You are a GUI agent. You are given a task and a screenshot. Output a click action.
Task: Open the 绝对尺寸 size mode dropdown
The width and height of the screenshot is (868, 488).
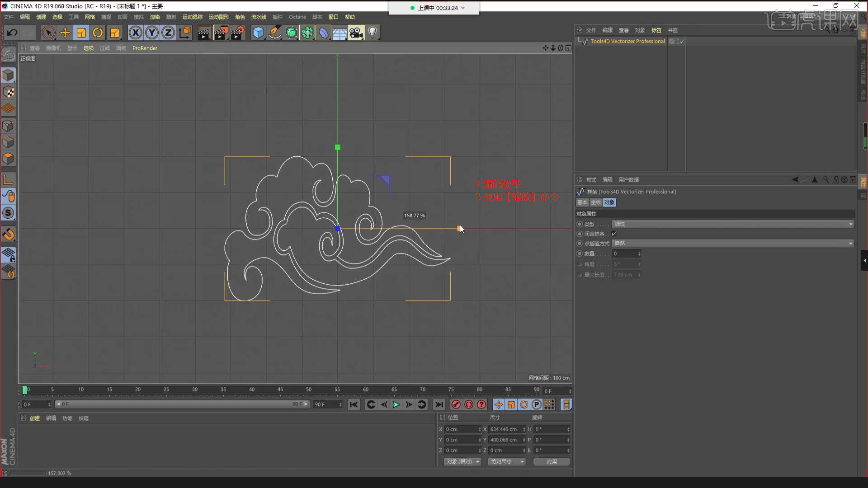(507, 461)
